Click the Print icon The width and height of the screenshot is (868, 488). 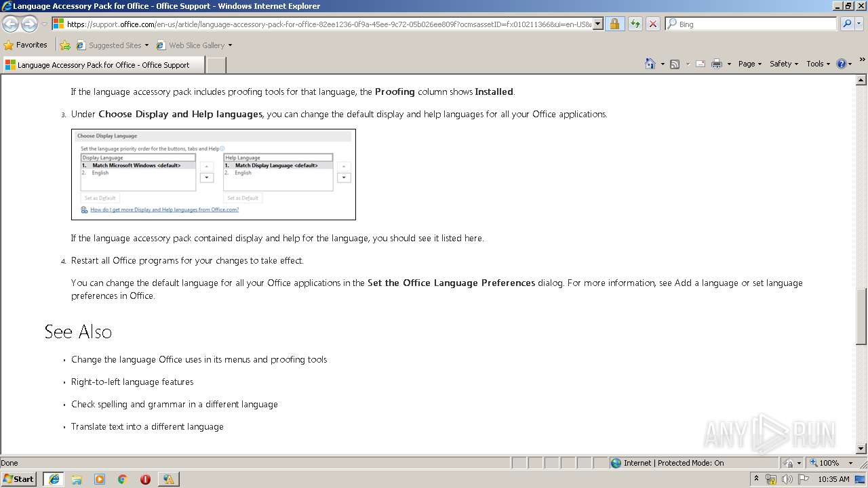[717, 64]
